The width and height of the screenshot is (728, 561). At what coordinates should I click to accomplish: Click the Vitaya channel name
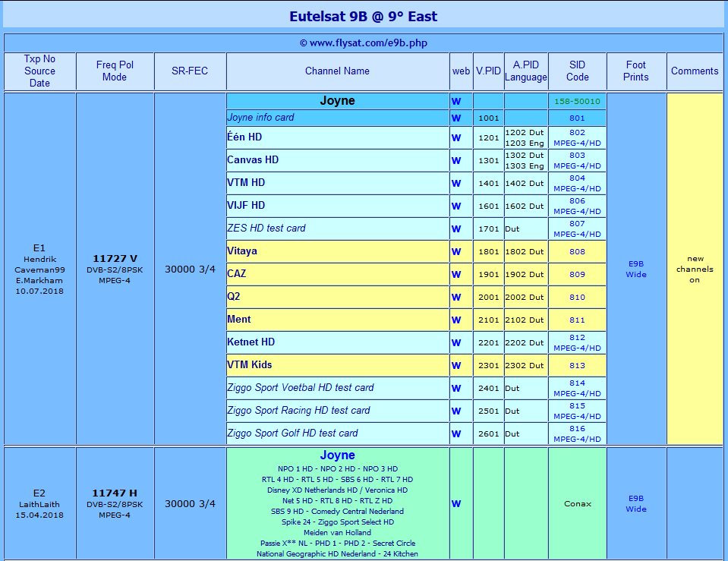(242, 251)
